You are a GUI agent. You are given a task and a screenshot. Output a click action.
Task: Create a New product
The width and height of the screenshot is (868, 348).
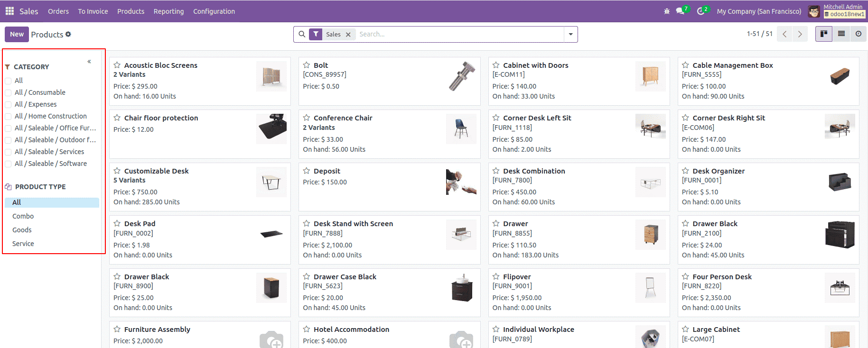pos(17,34)
